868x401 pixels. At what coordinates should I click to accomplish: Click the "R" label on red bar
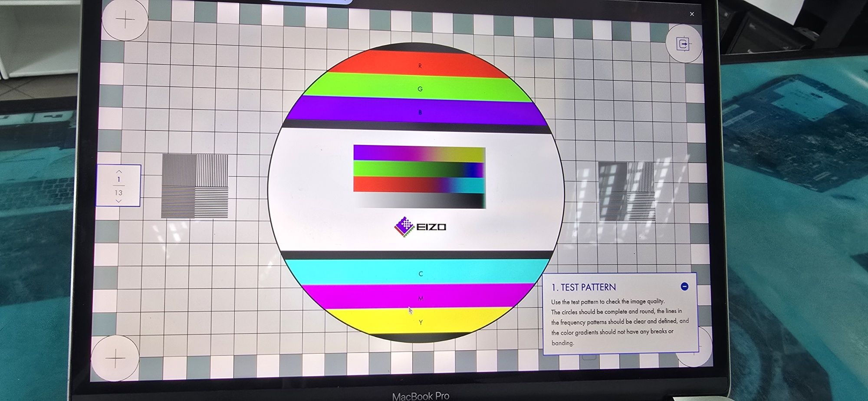tap(420, 66)
